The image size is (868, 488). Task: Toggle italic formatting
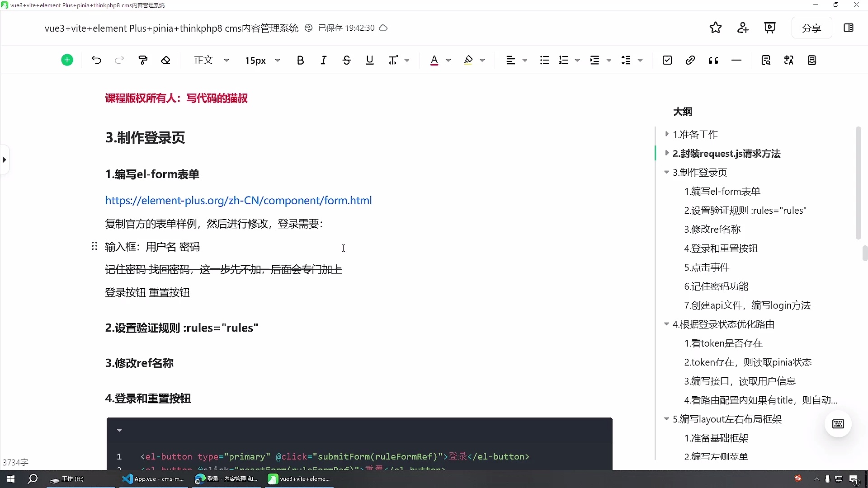click(x=323, y=60)
